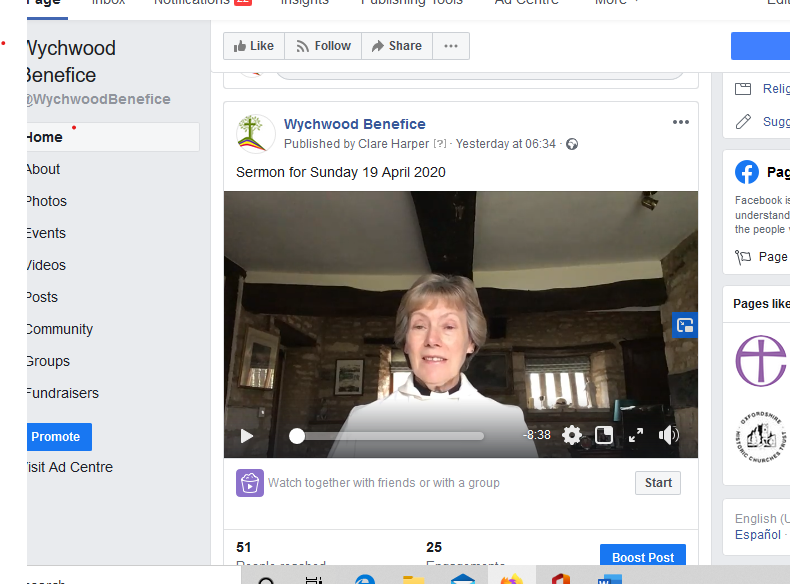790x584 pixels.
Task: Boost this sermon post
Action: 643,555
